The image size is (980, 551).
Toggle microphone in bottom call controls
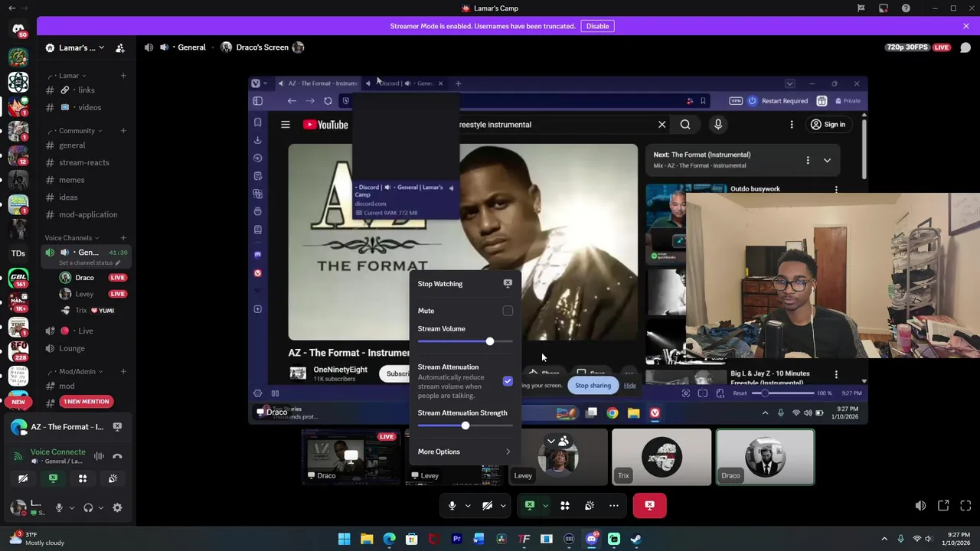452,505
